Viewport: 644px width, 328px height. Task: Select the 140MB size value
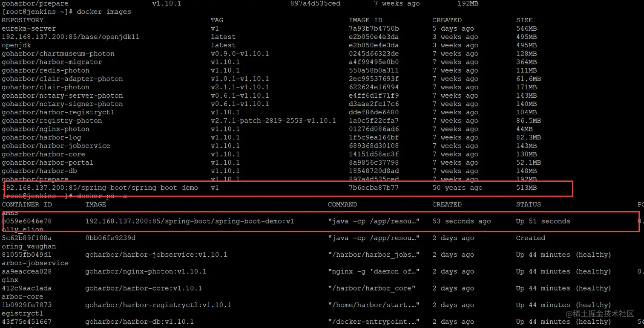coord(526,104)
